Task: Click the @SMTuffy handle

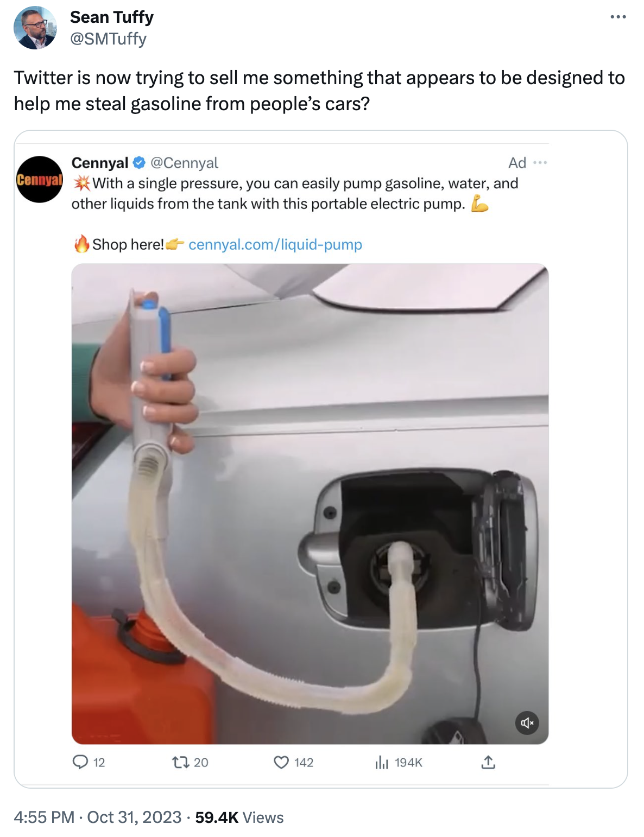Action: [x=108, y=39]
